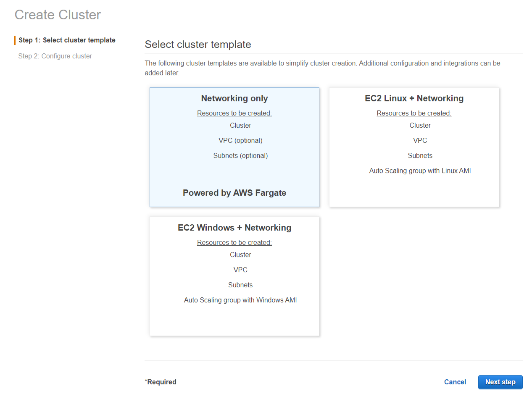Image resolution: width=532 pixels, height=399 pixels.
Task: Click 'Cluster' text in Networking only card
Action: 240,126
